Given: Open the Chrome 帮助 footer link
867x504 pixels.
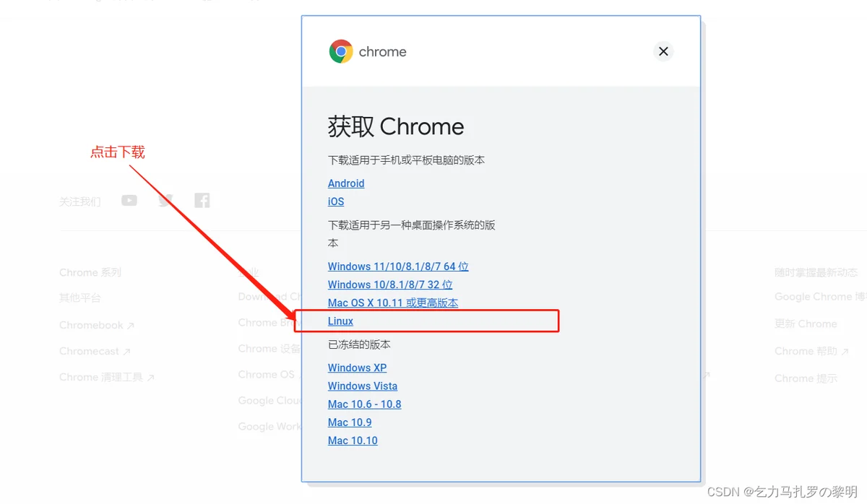Looking at the screenshot, I should (811, 352).
